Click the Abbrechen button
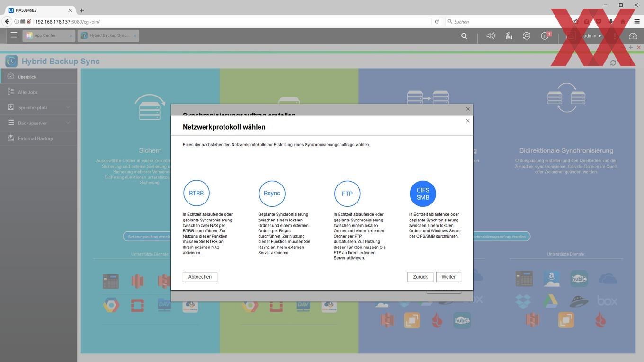The height and width of the screenshot is (362, 644). (x=200, y=277)
